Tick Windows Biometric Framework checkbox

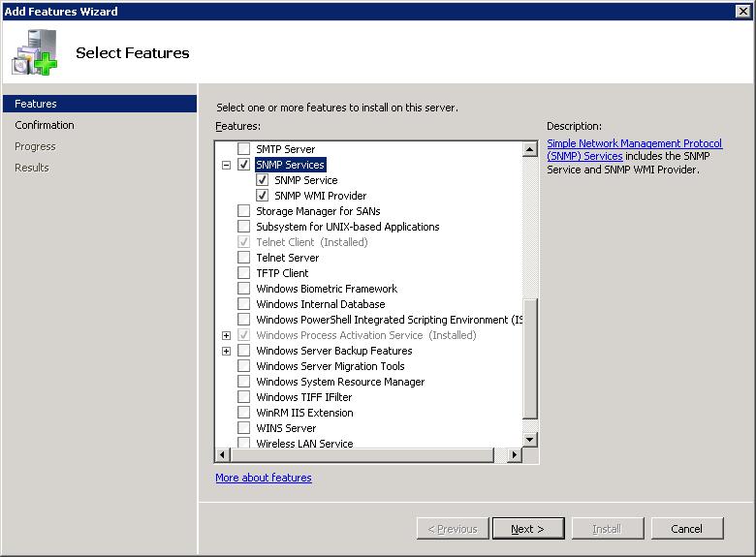click(x=244, y=288)
